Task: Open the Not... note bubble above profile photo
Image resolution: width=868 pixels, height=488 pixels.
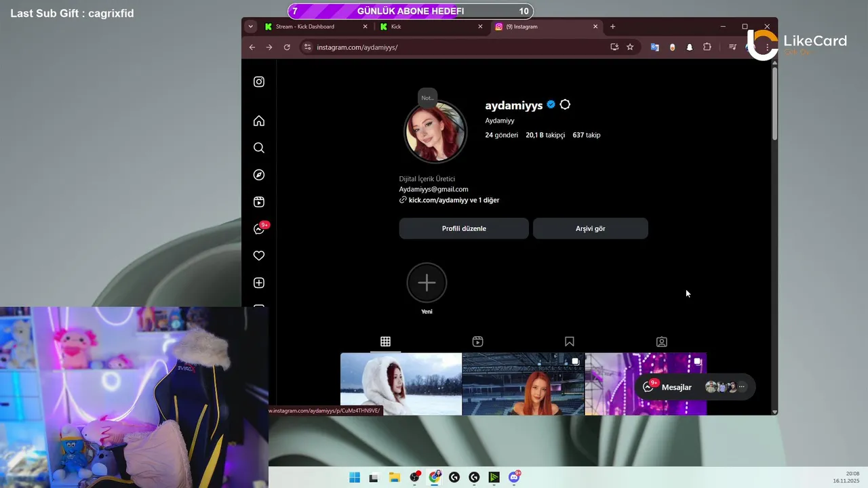Action: click(427, 98)
